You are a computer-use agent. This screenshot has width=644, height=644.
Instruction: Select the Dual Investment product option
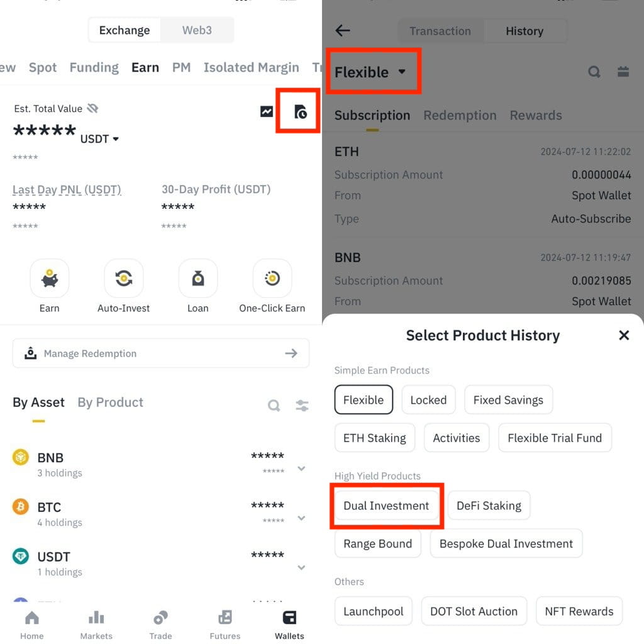386,506
